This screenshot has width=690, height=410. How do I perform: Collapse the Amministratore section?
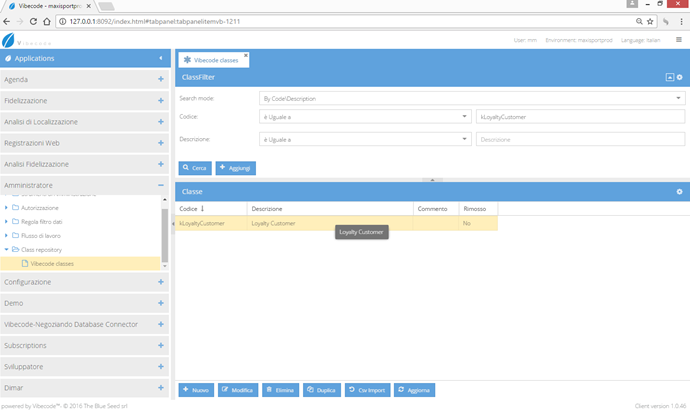[x=161, y=185]
